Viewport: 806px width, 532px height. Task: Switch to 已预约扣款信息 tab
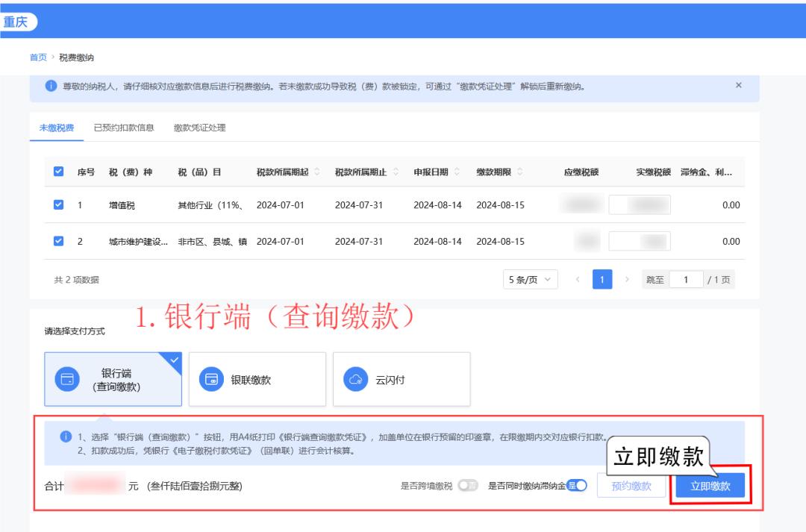[124, 128]
